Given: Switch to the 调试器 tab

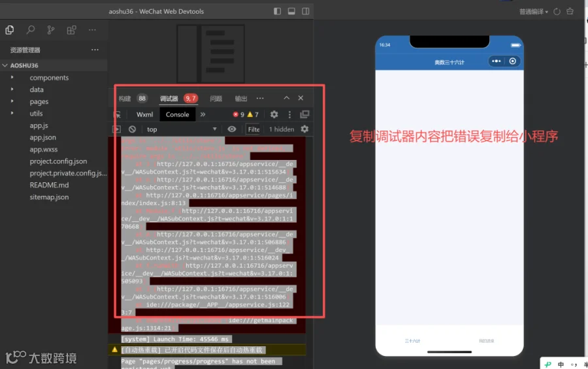Looking at the screenshot, I should click(169, 98).
